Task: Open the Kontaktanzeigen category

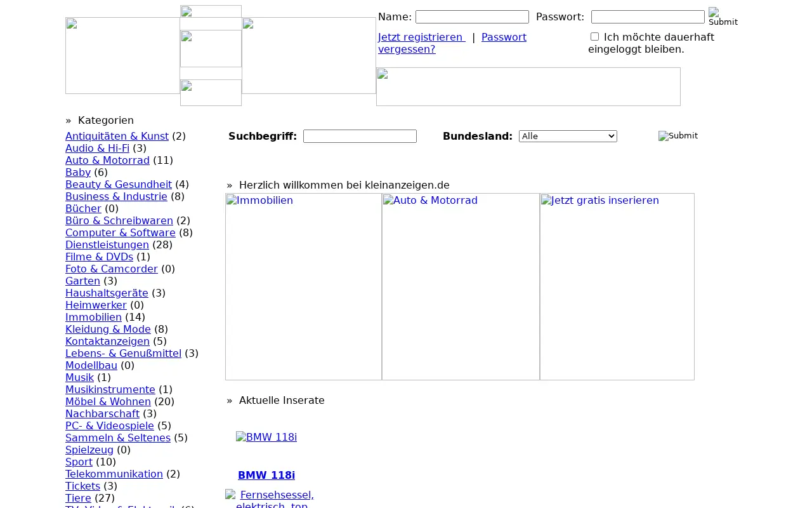Action: pyautogui.click(x=107, y=341)
